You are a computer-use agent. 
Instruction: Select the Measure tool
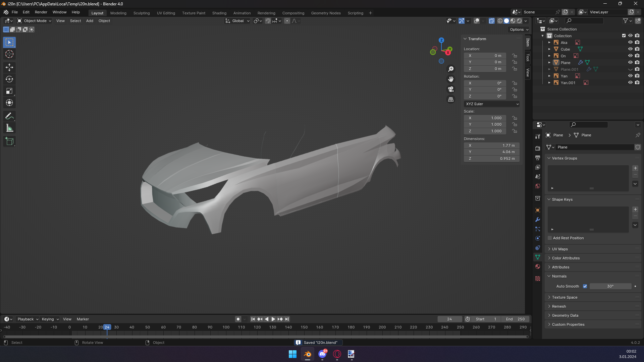(9, 128)
